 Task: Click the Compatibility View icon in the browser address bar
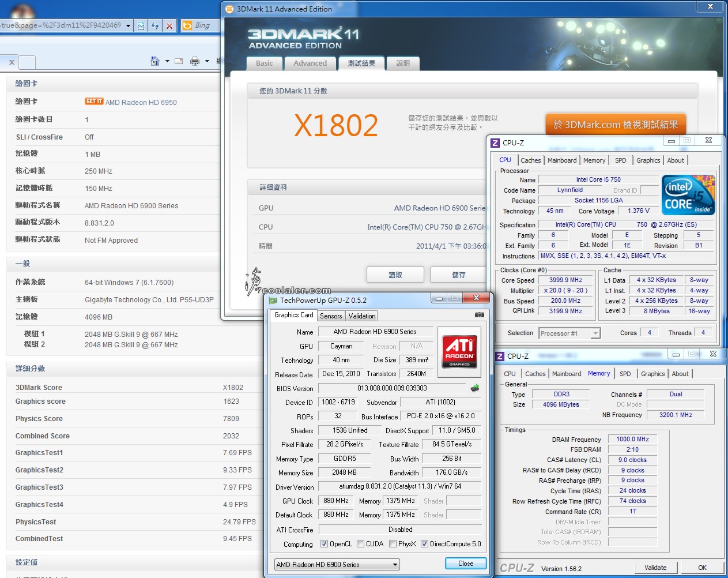[x=141, y=25]
